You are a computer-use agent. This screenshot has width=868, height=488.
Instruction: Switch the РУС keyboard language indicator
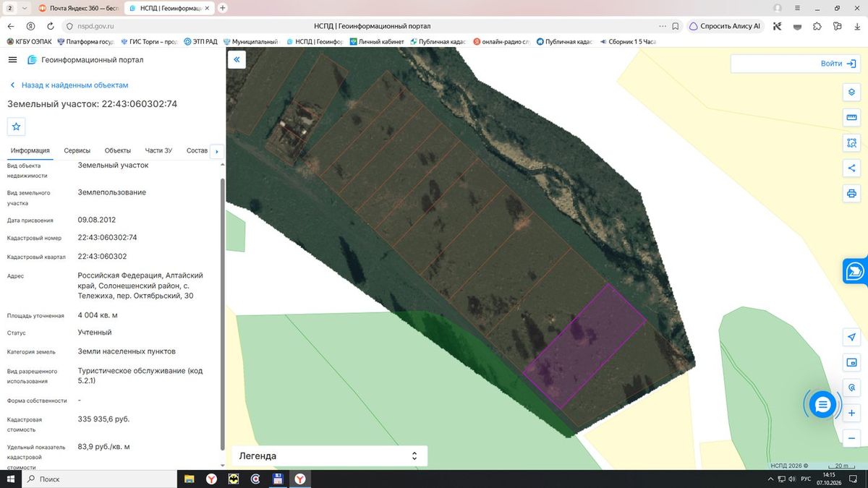click(x=806, y=479)
